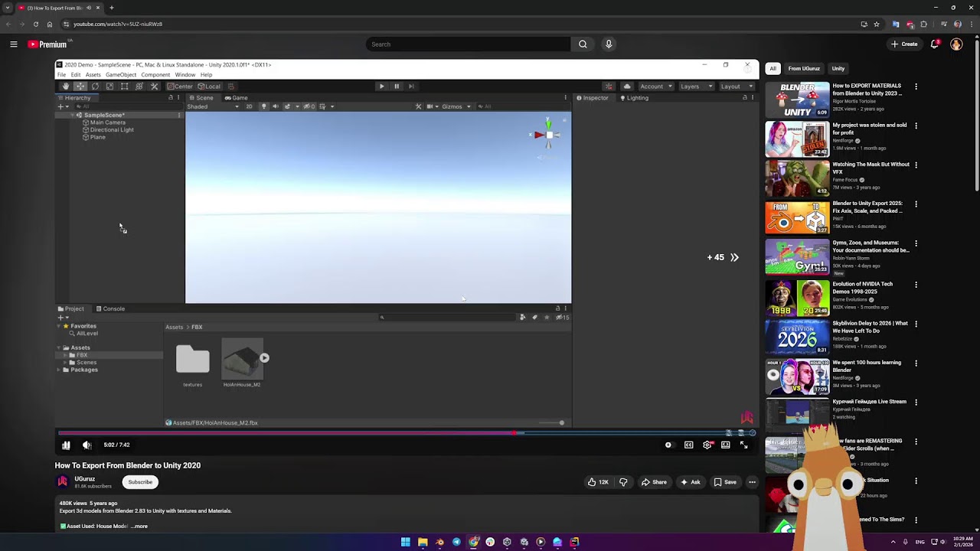Toggle scene audio speaker icon
This screenshot has width=980, height=551.
pos(276,106)
